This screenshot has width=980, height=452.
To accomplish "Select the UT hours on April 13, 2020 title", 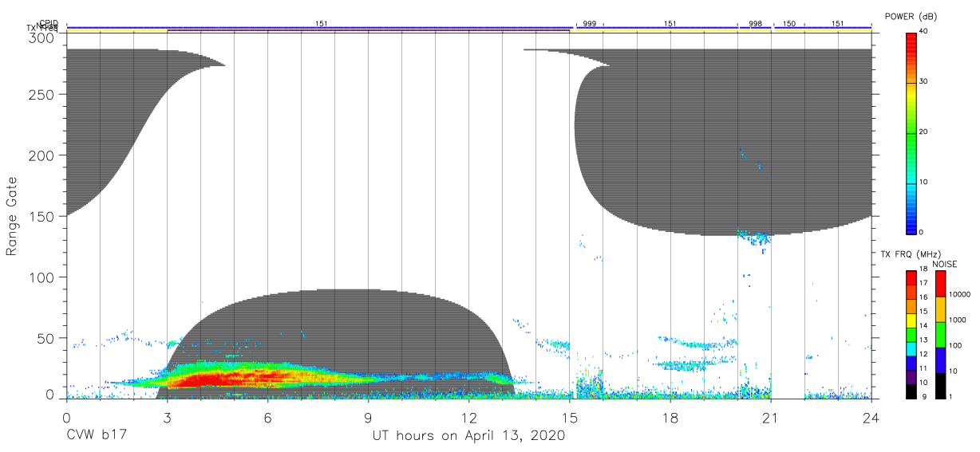I will [469, 436].
